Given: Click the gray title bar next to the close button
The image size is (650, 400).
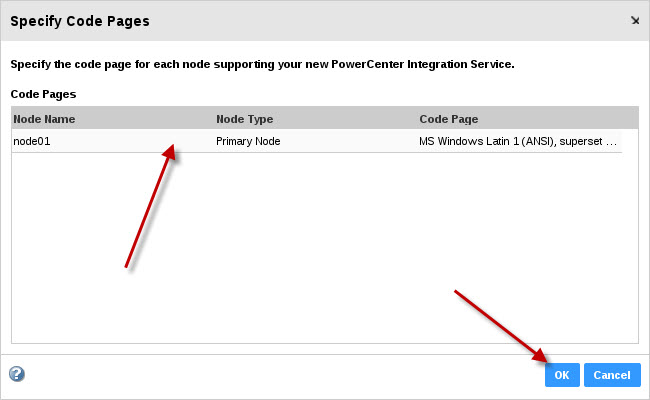Looking at the screenshot, I should pyautogui.click(x=390, y=21).
